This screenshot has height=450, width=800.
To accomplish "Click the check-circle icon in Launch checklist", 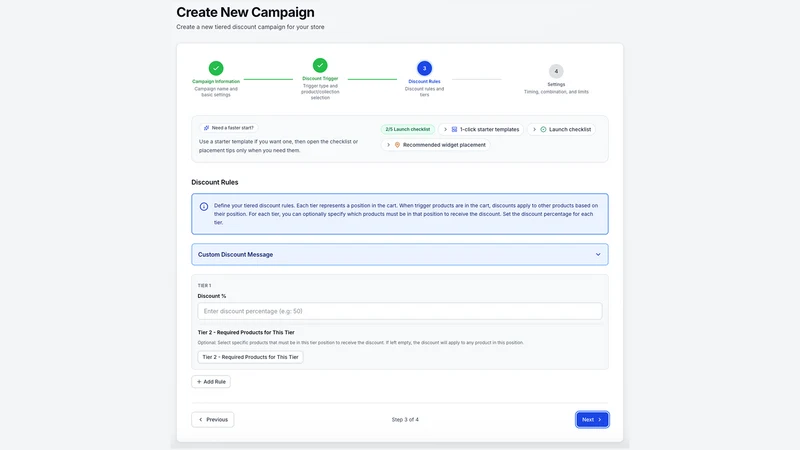I will click(x=543, y=130).
